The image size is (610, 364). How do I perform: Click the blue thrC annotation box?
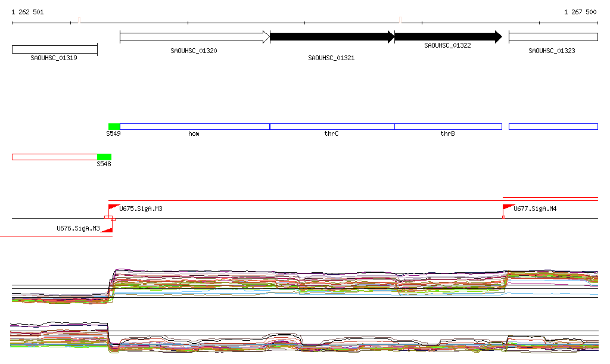pos(332,126)
